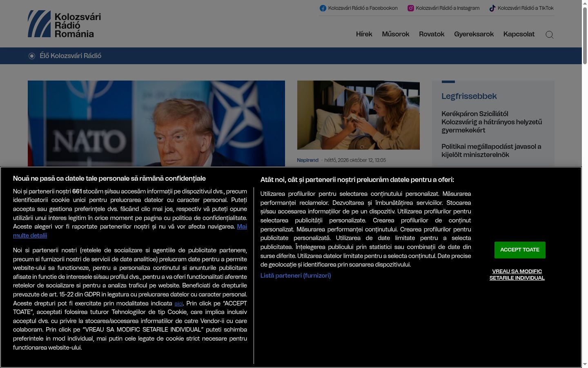Start Élő Kolozsvári Rádió live stream
Image resolution: width=588 pixels, height=368 pixels.
click(x=70, y=56)
